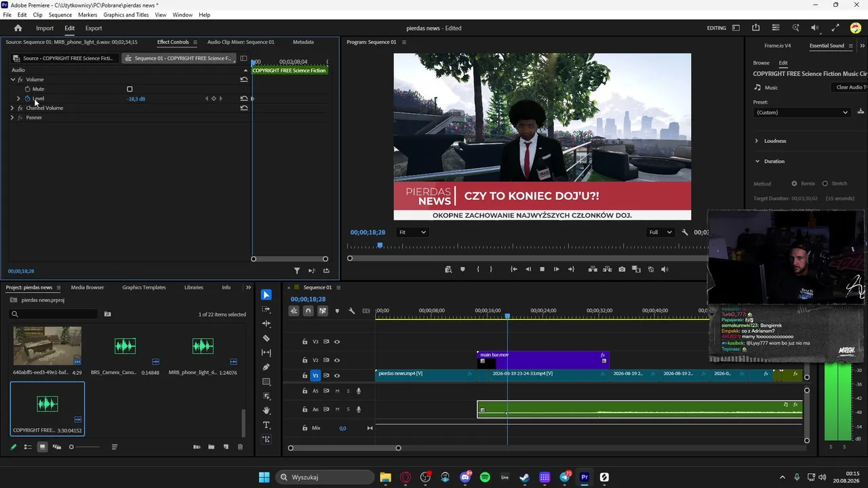Viewport: 868px width, 488px height.
Task: Select the Rectangle tool
Action: (266, 382)
